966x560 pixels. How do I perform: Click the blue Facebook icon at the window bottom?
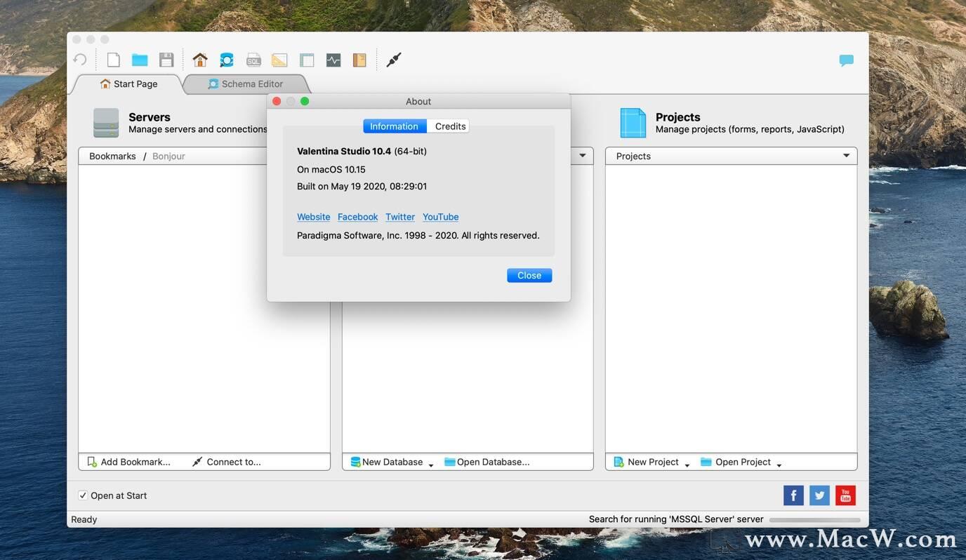(793, 495)
